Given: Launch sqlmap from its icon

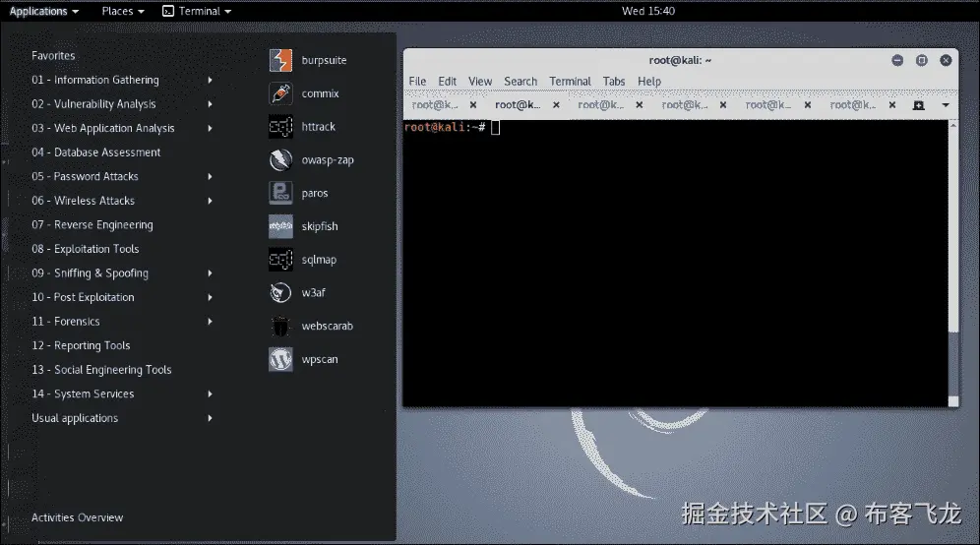Looking at the screenshot, I should (280, 260).
